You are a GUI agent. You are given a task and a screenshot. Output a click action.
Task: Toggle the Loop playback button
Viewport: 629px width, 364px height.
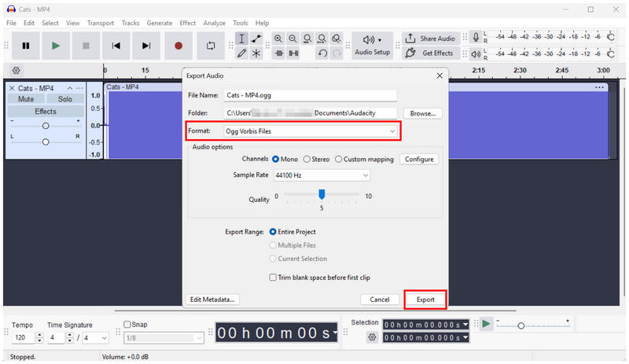pyautogui.click(x=211, y=46)
